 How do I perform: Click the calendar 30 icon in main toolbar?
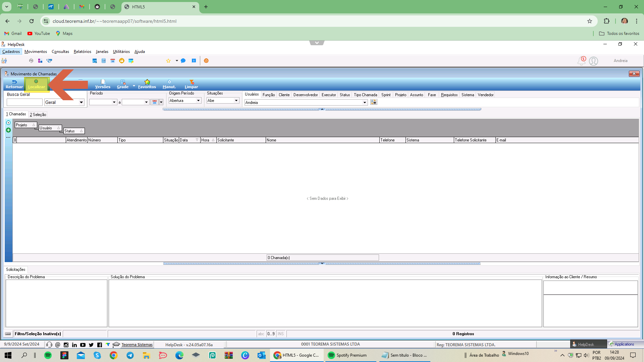coord(113,61)
